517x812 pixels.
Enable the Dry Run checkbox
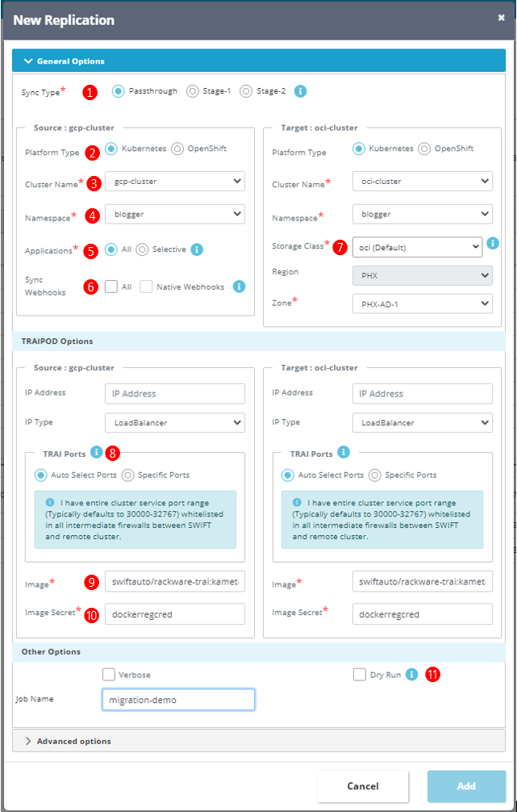coord(360,675)
